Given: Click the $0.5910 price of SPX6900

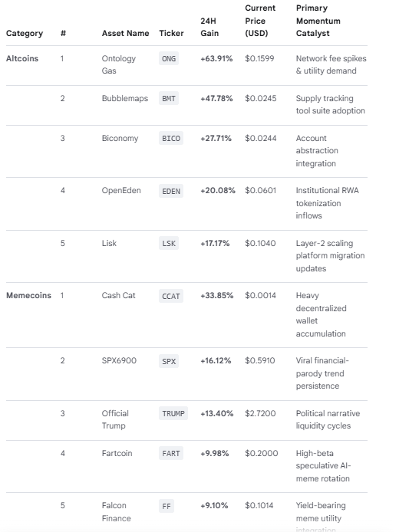Looking at the screenshot, I should coord(260,360).
